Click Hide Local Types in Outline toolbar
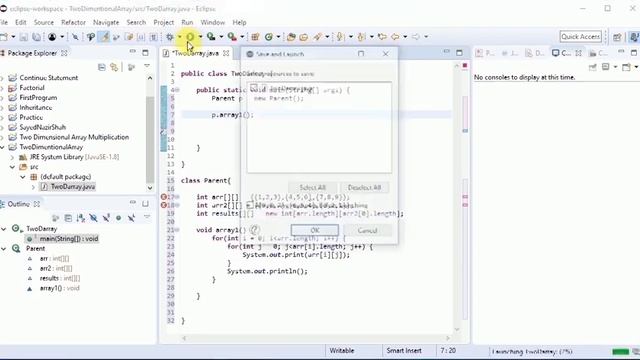Viewport: 640px width, 360px height. (131, 218)
